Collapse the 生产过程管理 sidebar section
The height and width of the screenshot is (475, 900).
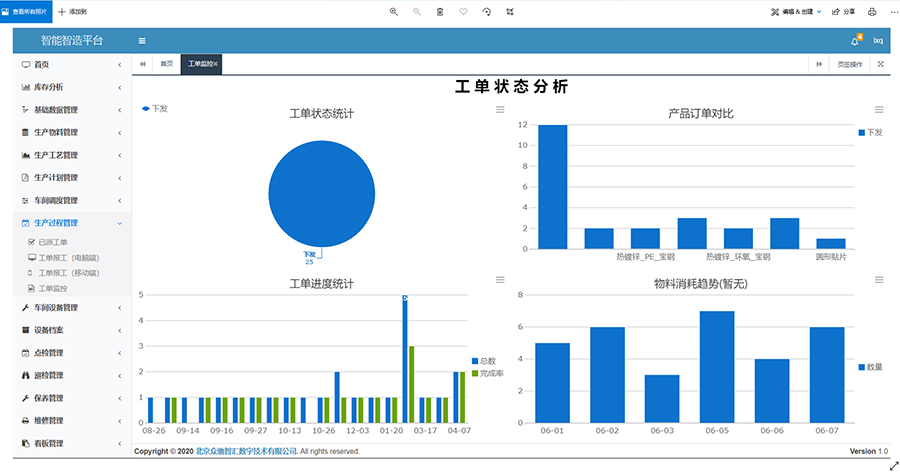click(68, 223)
